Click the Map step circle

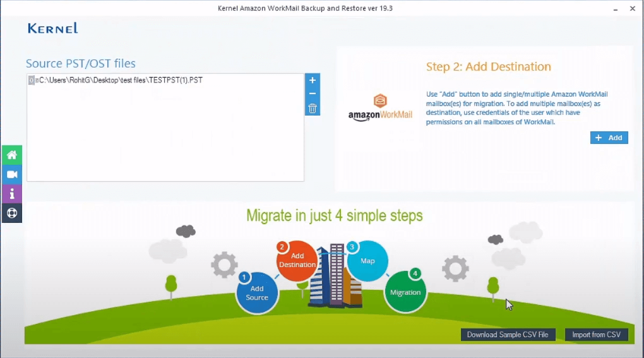367,261
